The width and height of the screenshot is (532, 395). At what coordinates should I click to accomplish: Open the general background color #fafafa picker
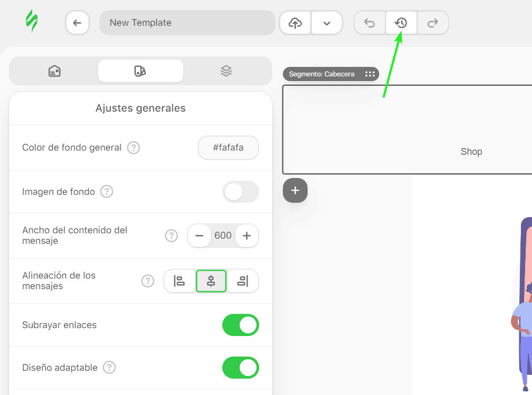coord(229,147)
